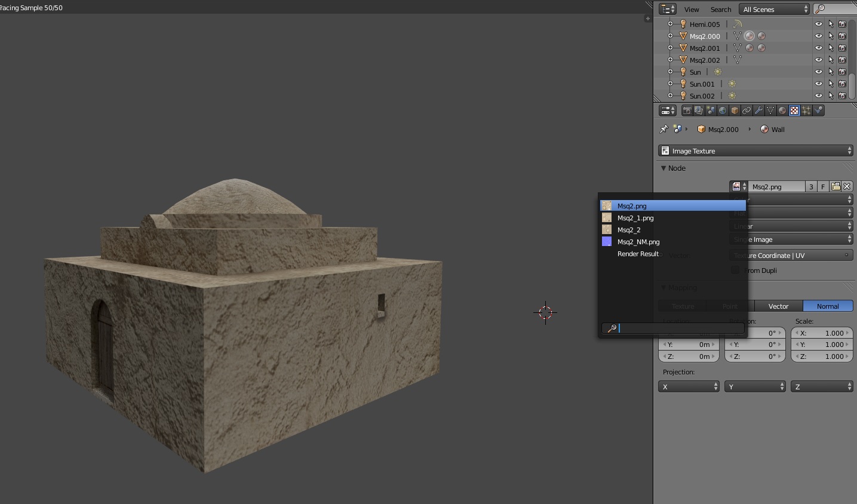Choose Msq2_NM.png from the image list
Screen dimensions: 857x504
tap(673, 242)
